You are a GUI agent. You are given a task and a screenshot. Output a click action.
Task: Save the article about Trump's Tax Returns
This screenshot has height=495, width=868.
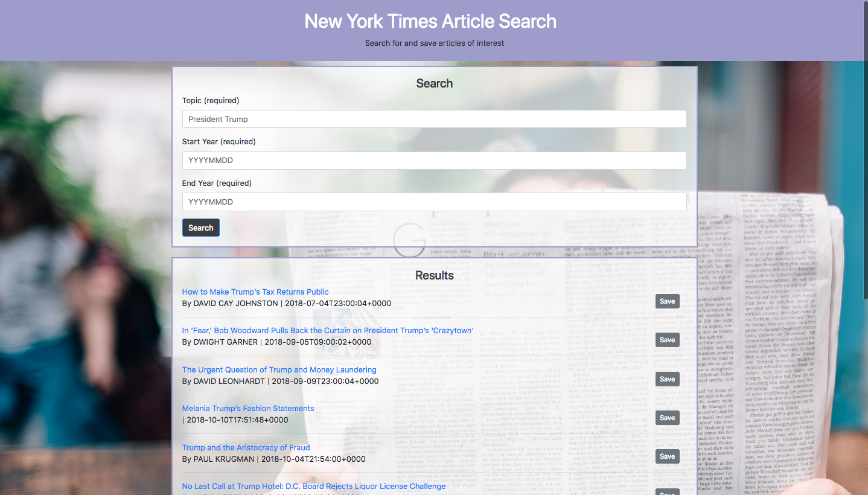[x=667, y=301]
